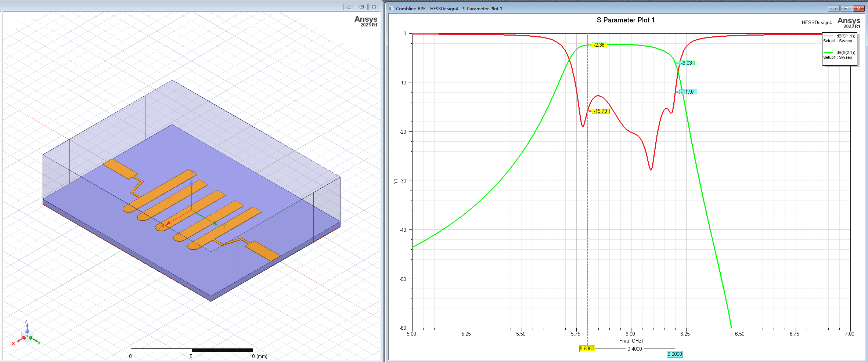Select the middle resonator strip in the 3D model
The width and height of the screenshot is (868, 362).
[190, 211]
